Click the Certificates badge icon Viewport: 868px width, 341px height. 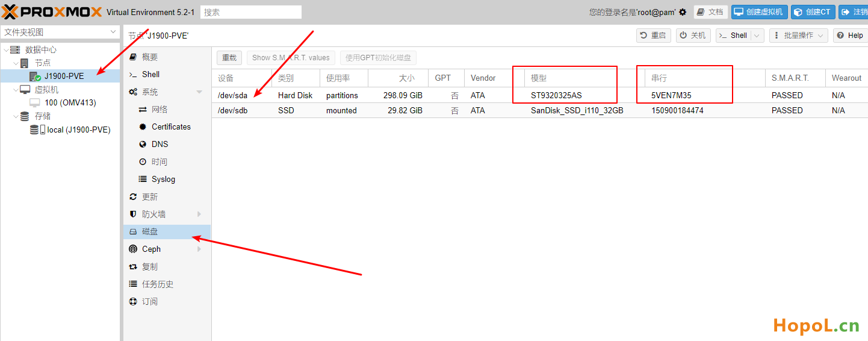click(x=143, y=127)
